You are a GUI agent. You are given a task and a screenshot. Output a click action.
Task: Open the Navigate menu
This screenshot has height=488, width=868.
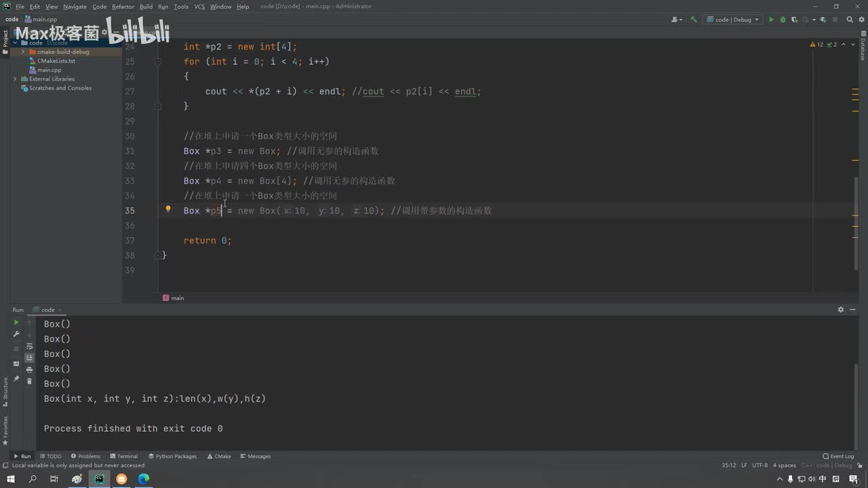(x=75, y=7)
